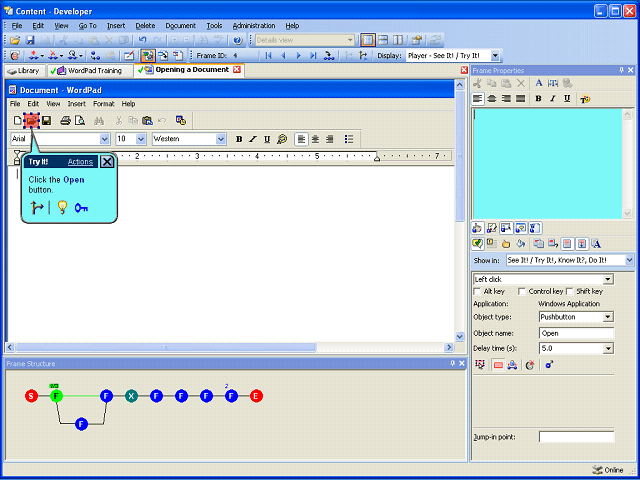This screenshot has height=480, width=640.
Task: Align bubble text left in Frame Properties
Action: [478, 99]
